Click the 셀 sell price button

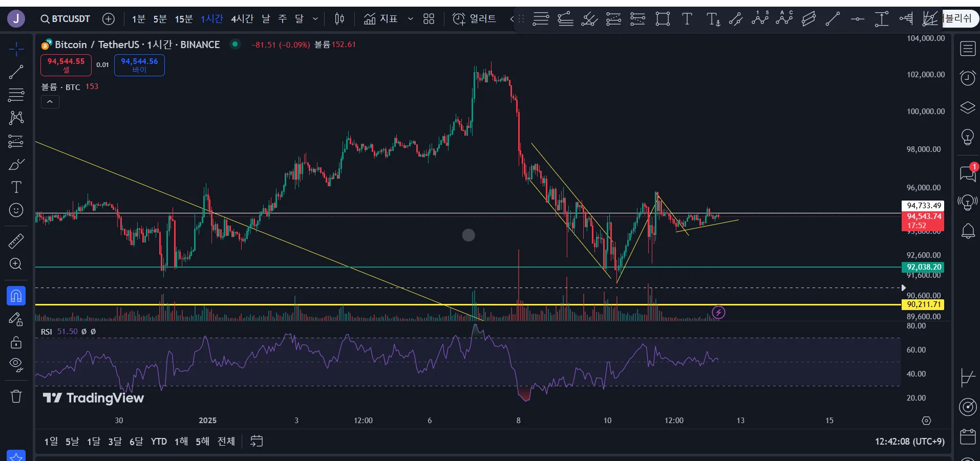point(66,65)
